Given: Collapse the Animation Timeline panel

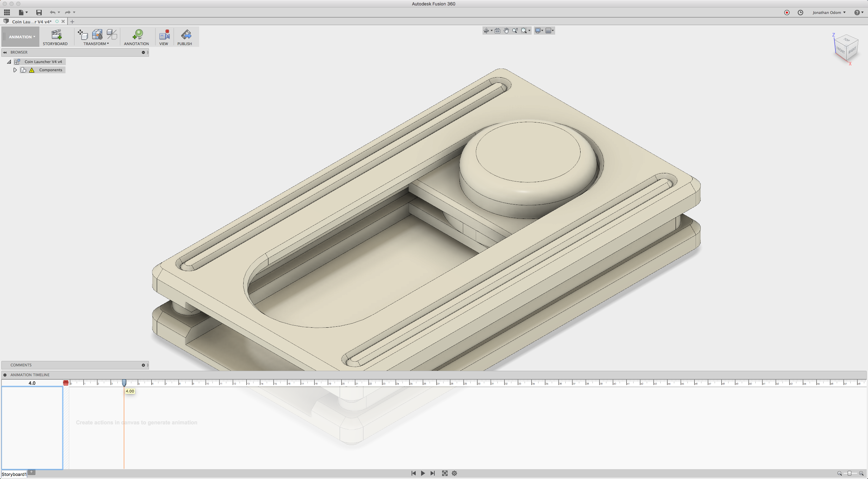Looking at the screenshot, I should [5, 375].
